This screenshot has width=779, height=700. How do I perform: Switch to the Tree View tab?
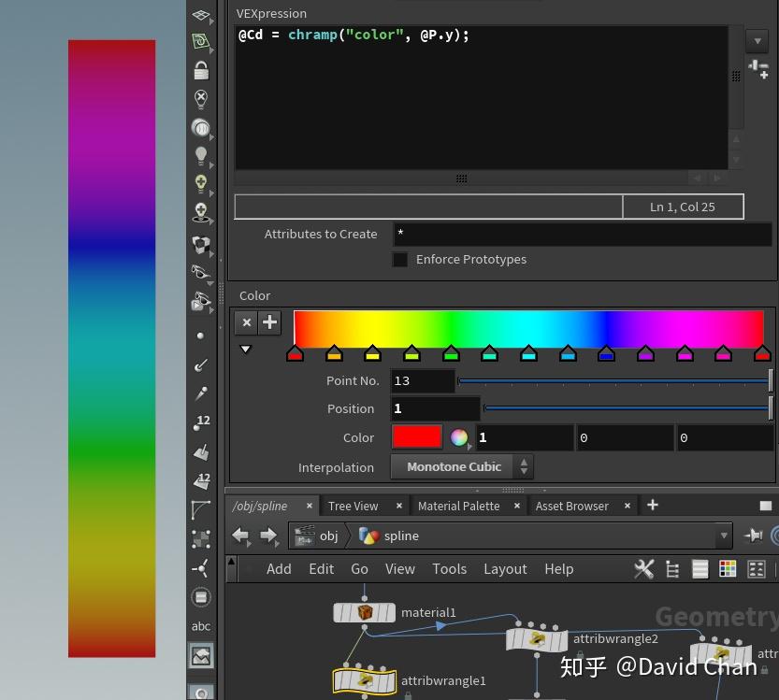tap(353, 506)
